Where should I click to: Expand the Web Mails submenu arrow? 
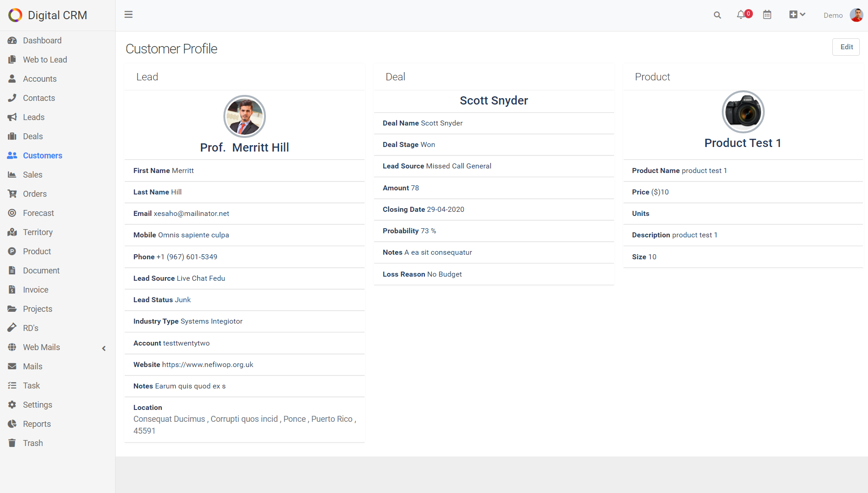coord(104,348)
